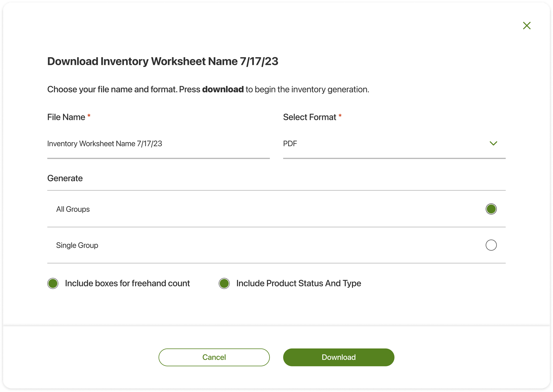The height and width of the screenshot is (392, 553).
Task: Select the Single Group radio button
Action: [x=491, y=245]
